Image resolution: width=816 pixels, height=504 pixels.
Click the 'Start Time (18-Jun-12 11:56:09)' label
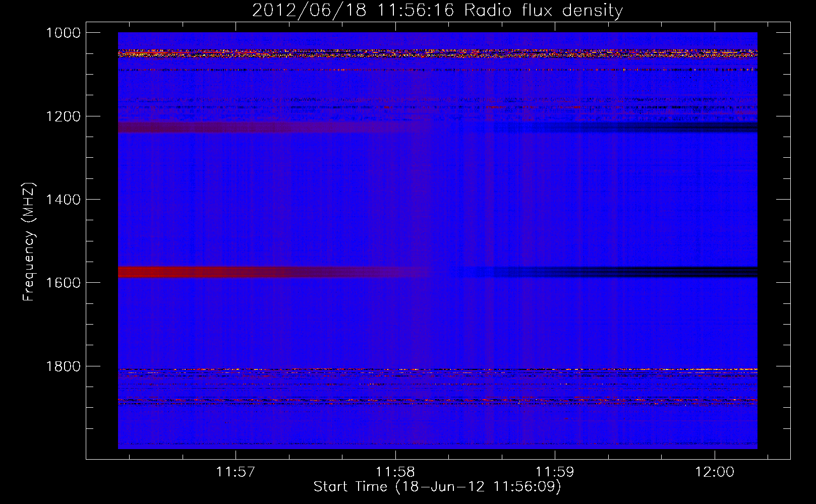pos(437,487)
